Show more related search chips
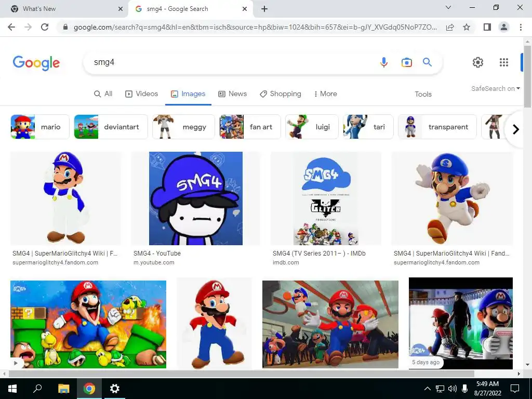532x399 pixels. tap(516, 129)
